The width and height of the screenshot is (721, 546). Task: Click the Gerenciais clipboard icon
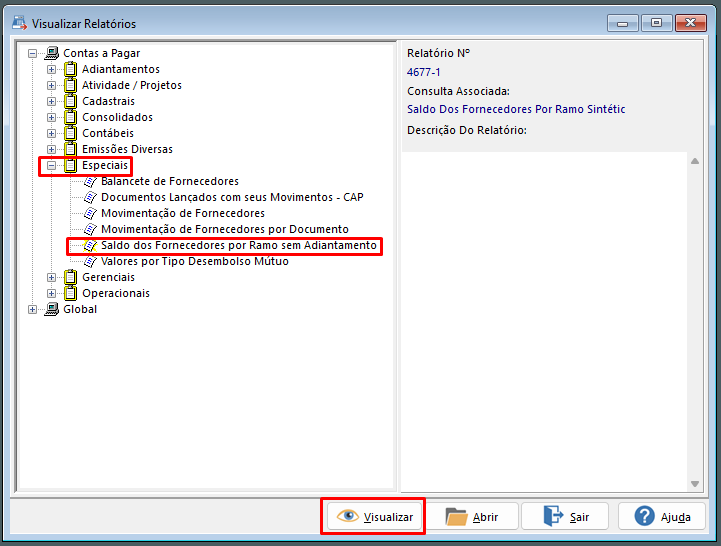[x=70, y=277]
